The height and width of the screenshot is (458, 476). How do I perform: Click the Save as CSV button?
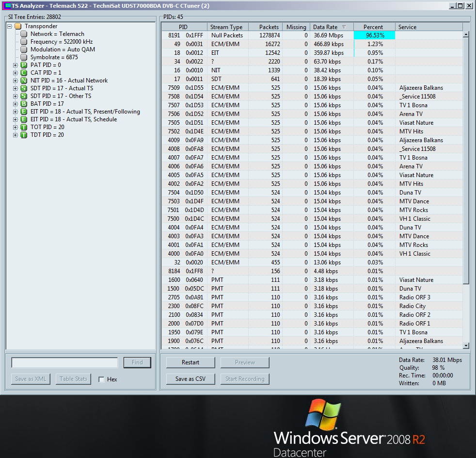(x=190, y=379)
